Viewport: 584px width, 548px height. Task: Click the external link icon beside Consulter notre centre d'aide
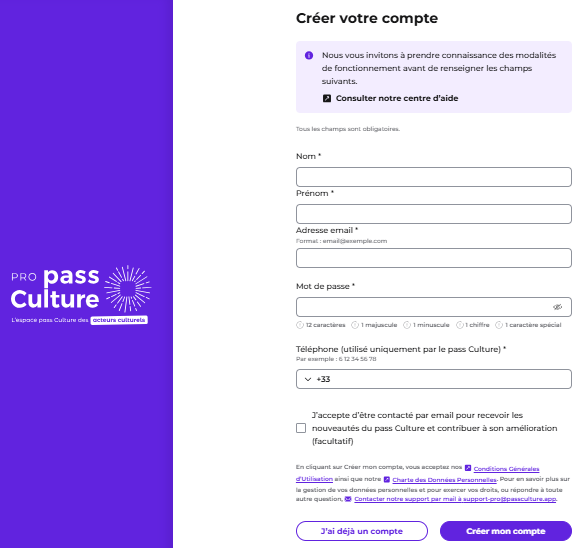click(327, 98)
